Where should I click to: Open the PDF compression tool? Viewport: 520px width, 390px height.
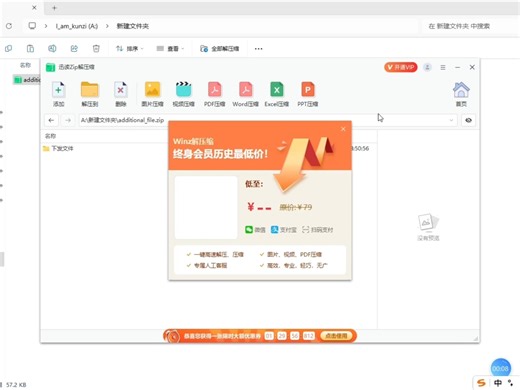[x=215, y=94]
